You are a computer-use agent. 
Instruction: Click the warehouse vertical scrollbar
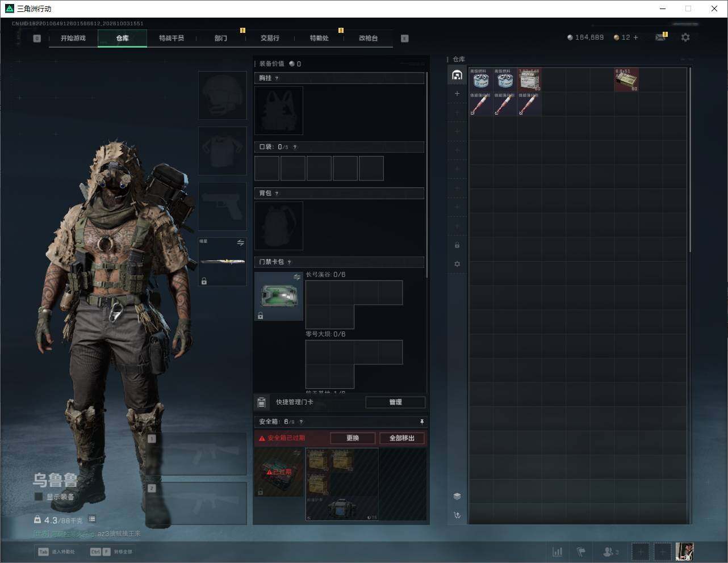(x=690, y=159)
